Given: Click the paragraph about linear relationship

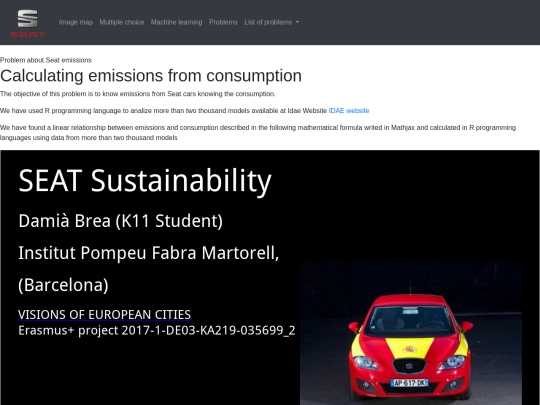Looking at the screenshot, I should (x=258, y=133).
